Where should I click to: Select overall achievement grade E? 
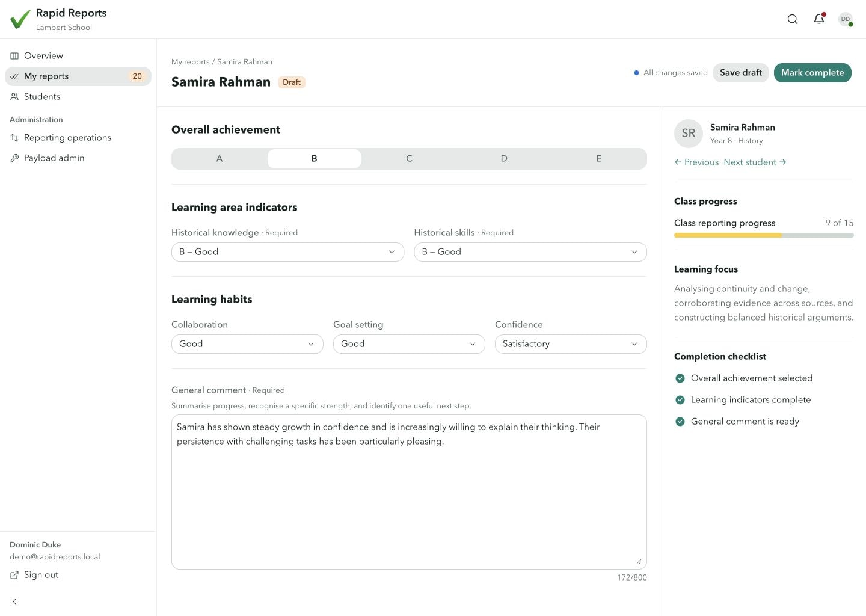pos(599,159)
